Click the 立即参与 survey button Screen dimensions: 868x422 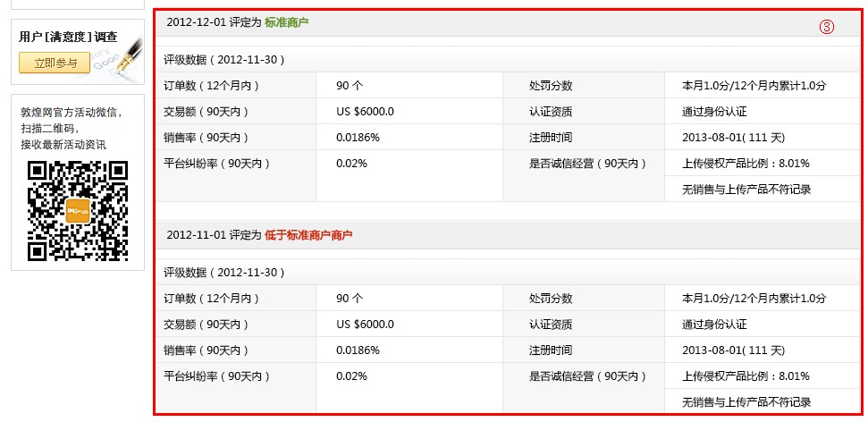[x=55, y=63]
